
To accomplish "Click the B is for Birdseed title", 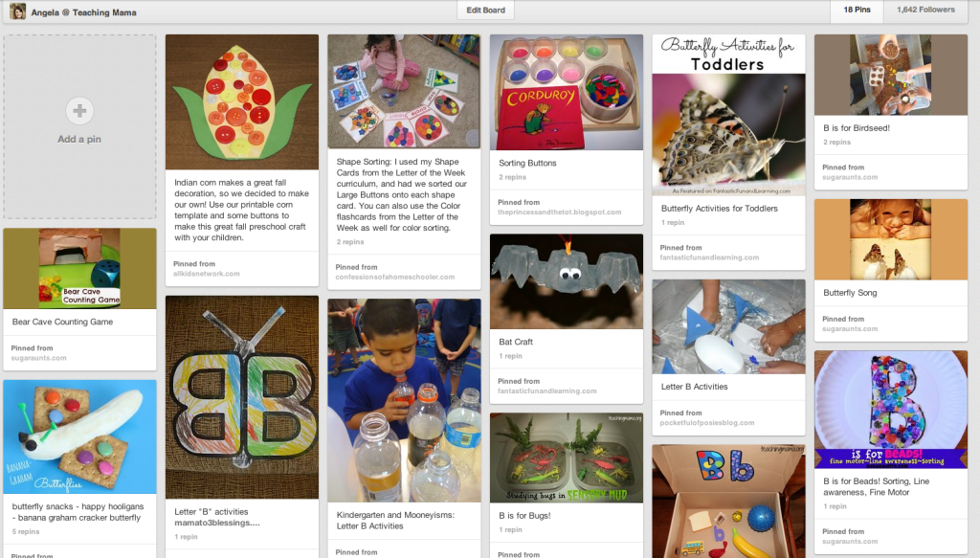I will (857, 128).
